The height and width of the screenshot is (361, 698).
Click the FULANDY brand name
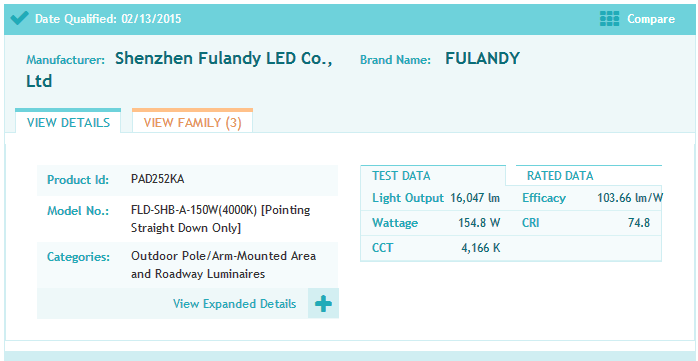[483, 58]
